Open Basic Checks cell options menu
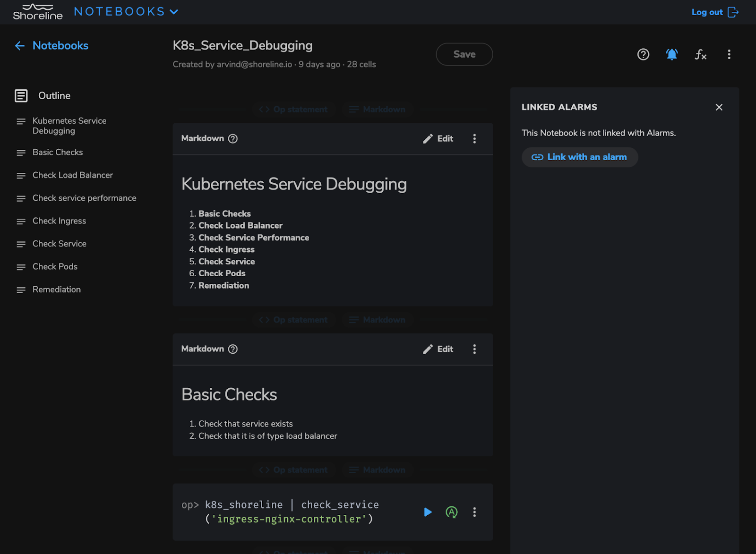The height and width of the screenshot is (554, 756). [x=474, y=349]
